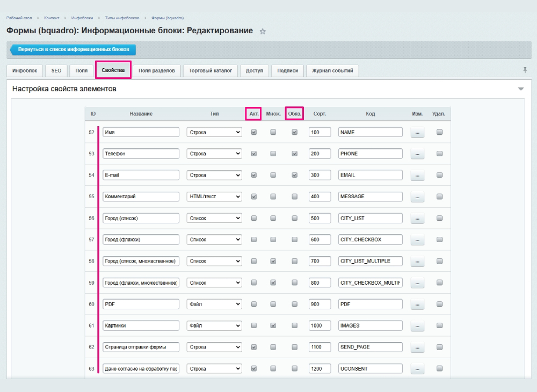Open Формы (bquadro) breadcrumb link
537x392 pixels.
click(x=168, y=18)
